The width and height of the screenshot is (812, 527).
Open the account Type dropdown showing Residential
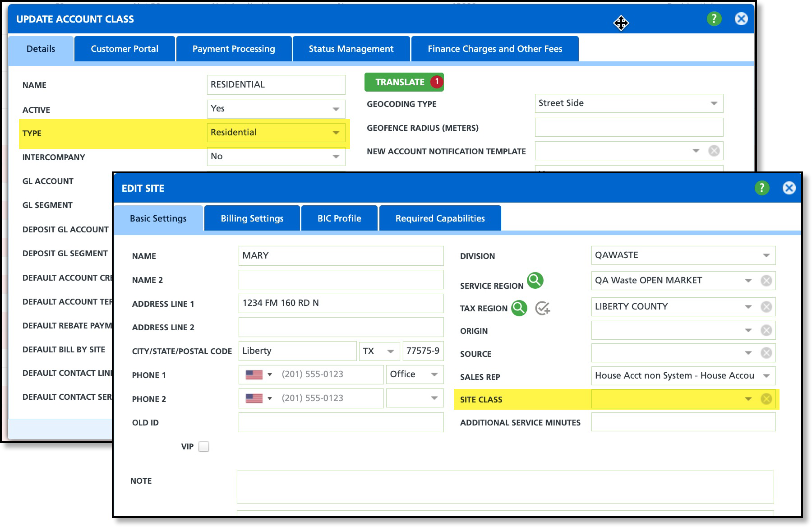point(336,133)
